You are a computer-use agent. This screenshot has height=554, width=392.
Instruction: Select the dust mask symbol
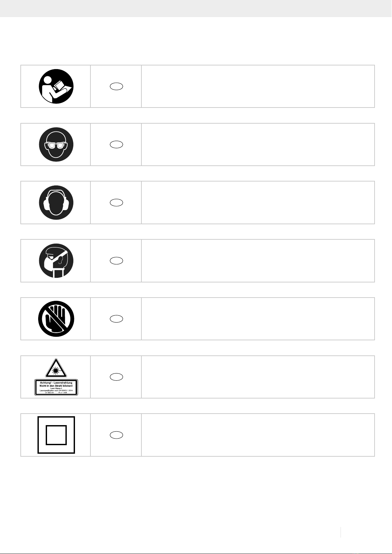pos(56,261)
